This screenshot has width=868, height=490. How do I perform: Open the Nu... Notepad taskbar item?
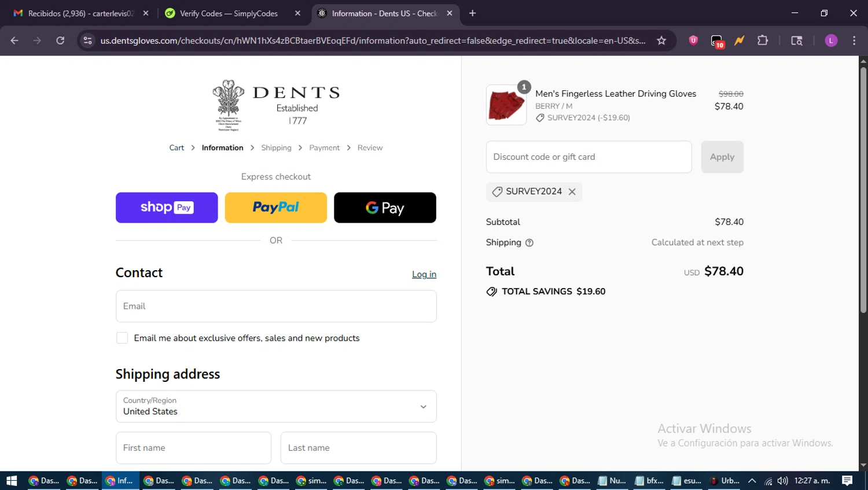tap(612, 481)
